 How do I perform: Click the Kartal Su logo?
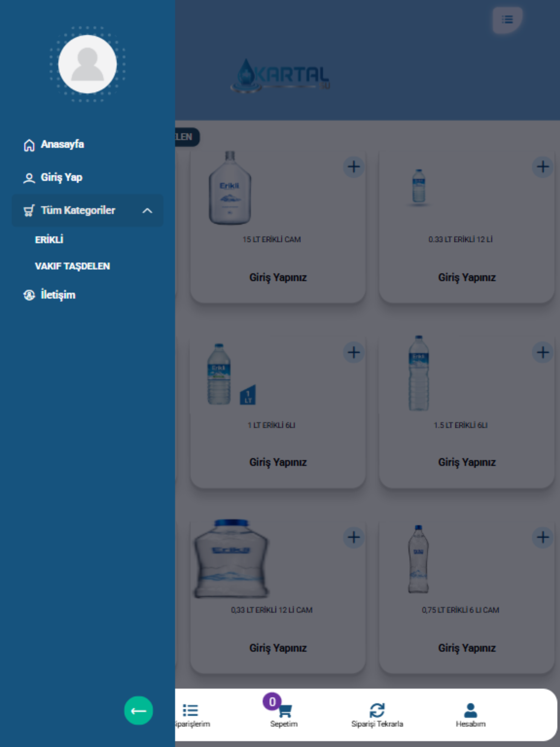tap(280, 76)
